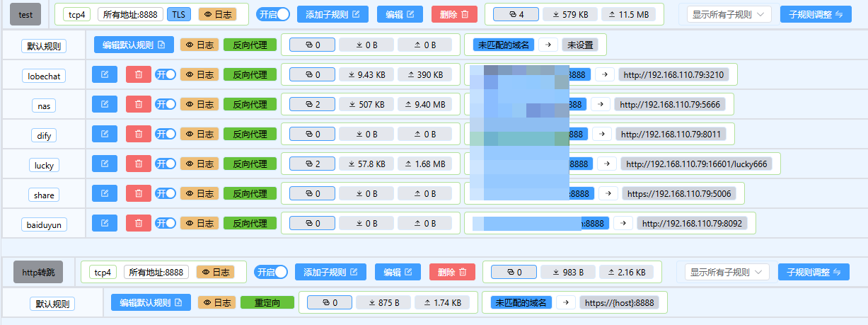Viewport: 868px width, 325px height.
Task: Click arrow icon in dify row
Action: coord(602,134)
